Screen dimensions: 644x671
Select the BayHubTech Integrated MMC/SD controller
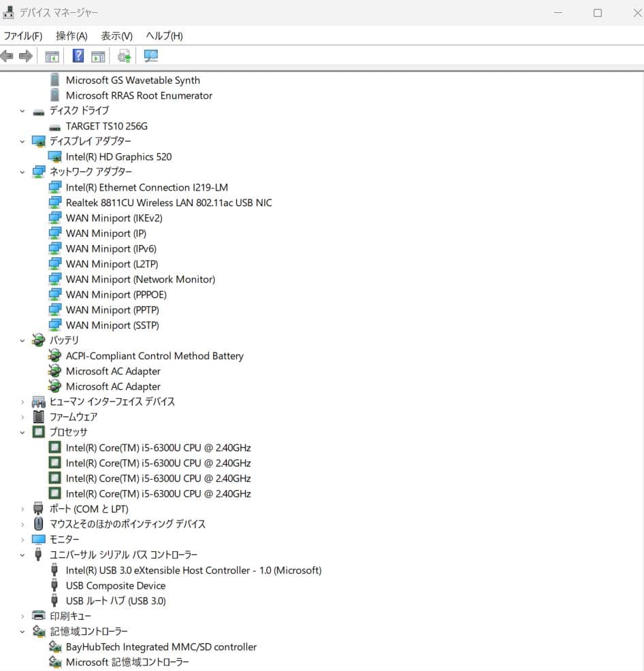161,647
